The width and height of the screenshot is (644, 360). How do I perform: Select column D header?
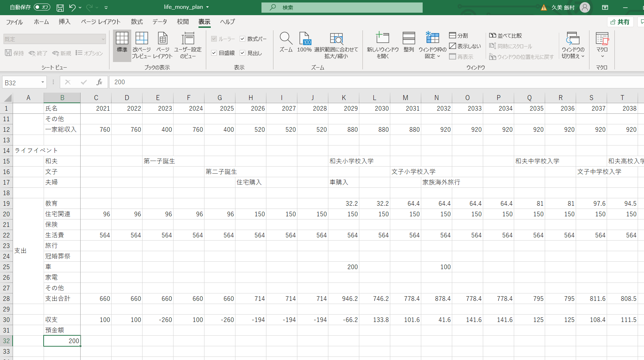click(127, 98)
